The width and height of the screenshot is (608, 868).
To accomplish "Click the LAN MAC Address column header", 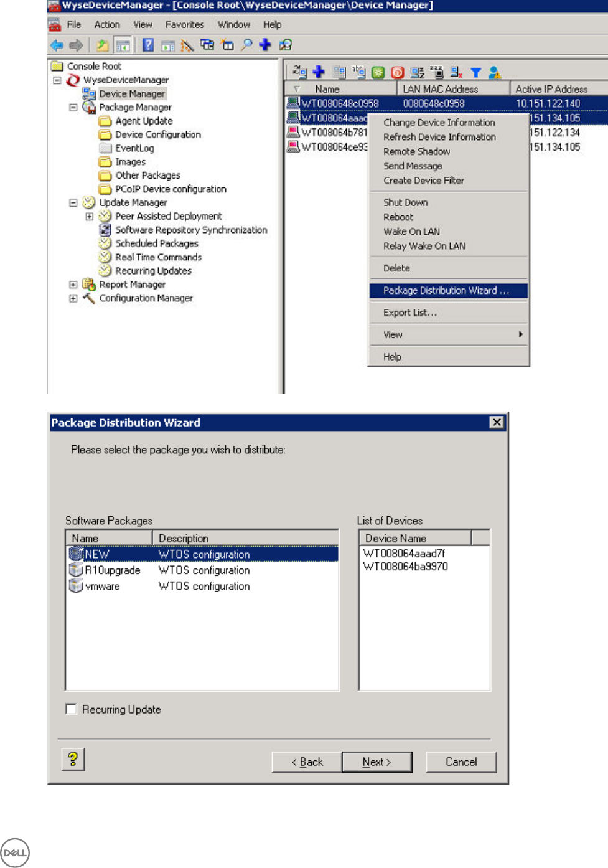I will pos(453,89).
